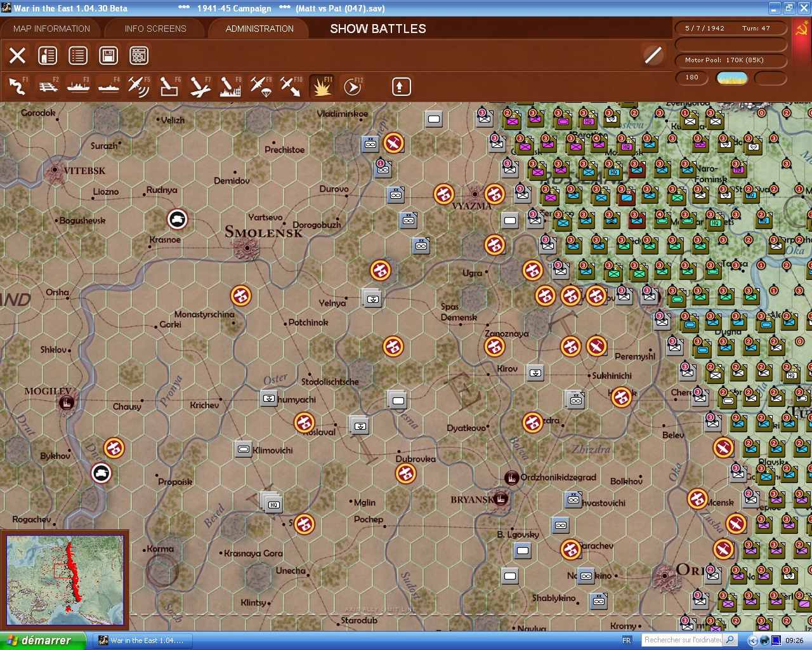Select the F9 Air Transport mode icon

coord(261,86)
